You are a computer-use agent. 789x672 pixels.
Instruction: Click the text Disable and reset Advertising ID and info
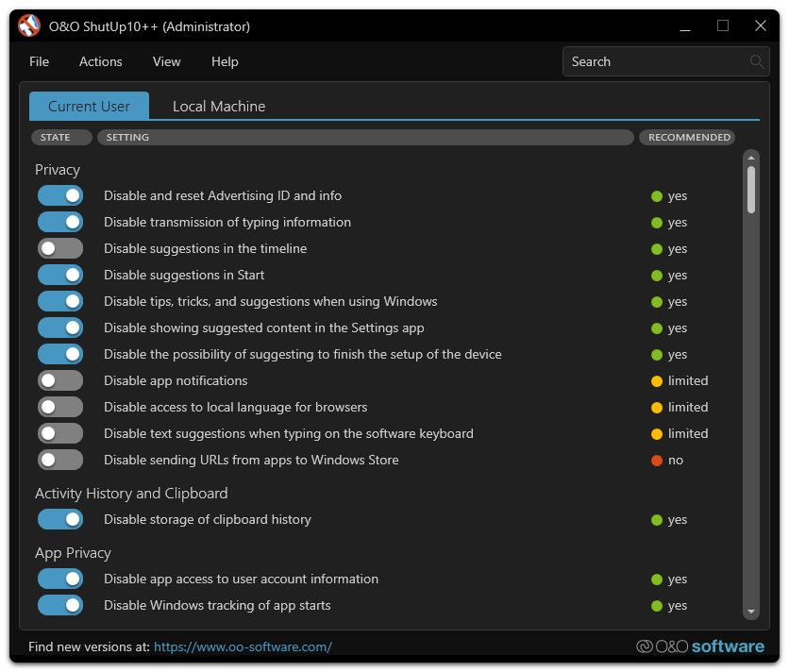coord(223,195)
